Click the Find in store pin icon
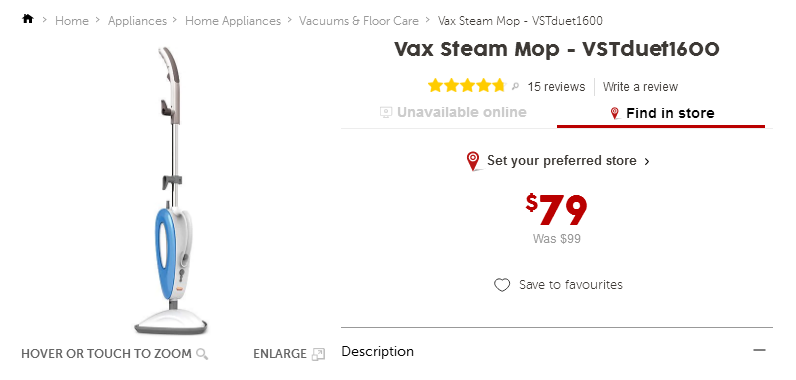The image size is (796, 380). click(615, 114)
